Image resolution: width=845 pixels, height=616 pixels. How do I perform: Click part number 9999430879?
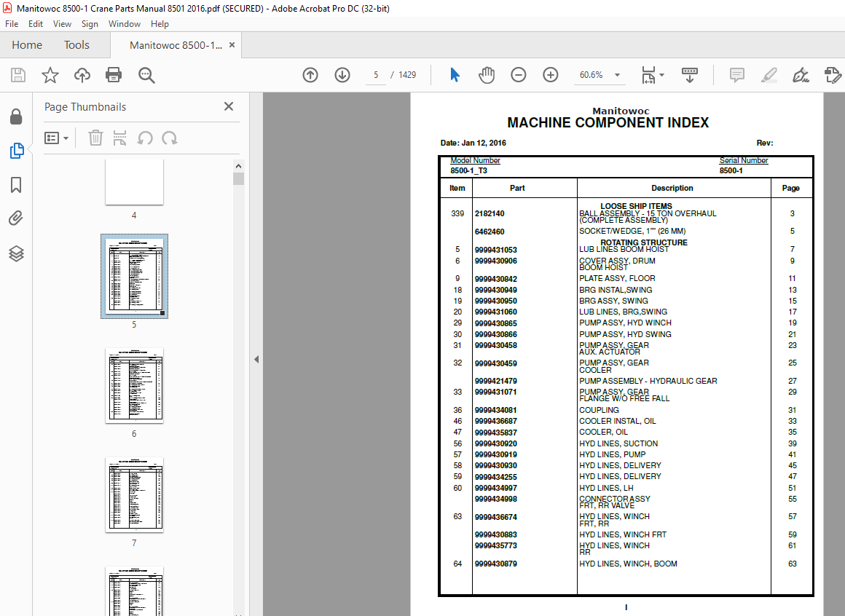coord(496,564)
